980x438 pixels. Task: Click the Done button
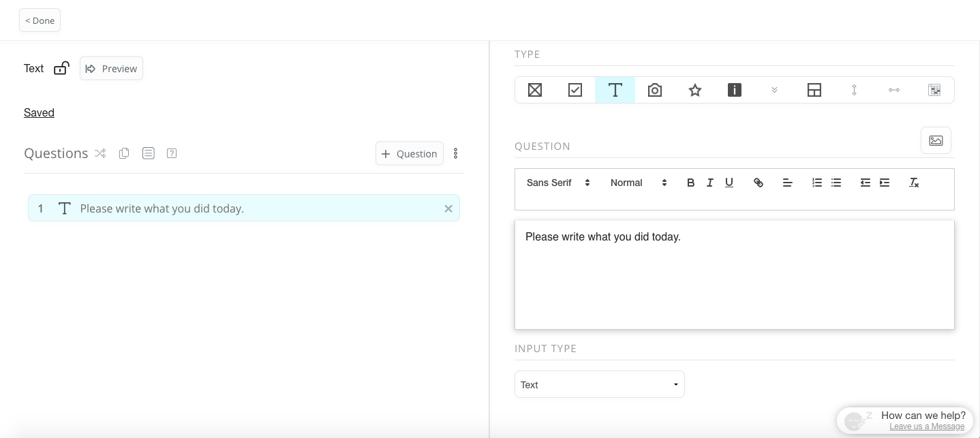(x=40, y=20)
